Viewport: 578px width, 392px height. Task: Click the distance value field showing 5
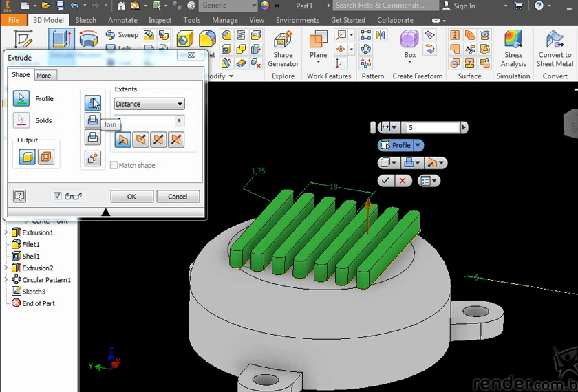432,127
